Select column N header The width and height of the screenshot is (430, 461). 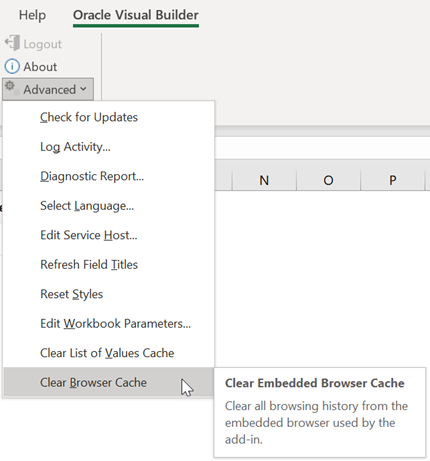click(264, 180)
